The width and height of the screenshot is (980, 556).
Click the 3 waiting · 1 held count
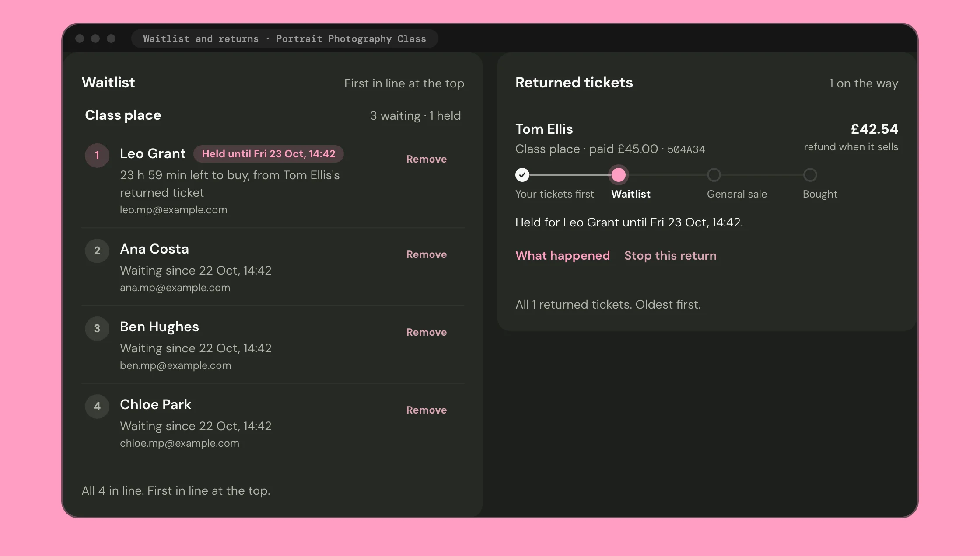(x=415, y=116)
